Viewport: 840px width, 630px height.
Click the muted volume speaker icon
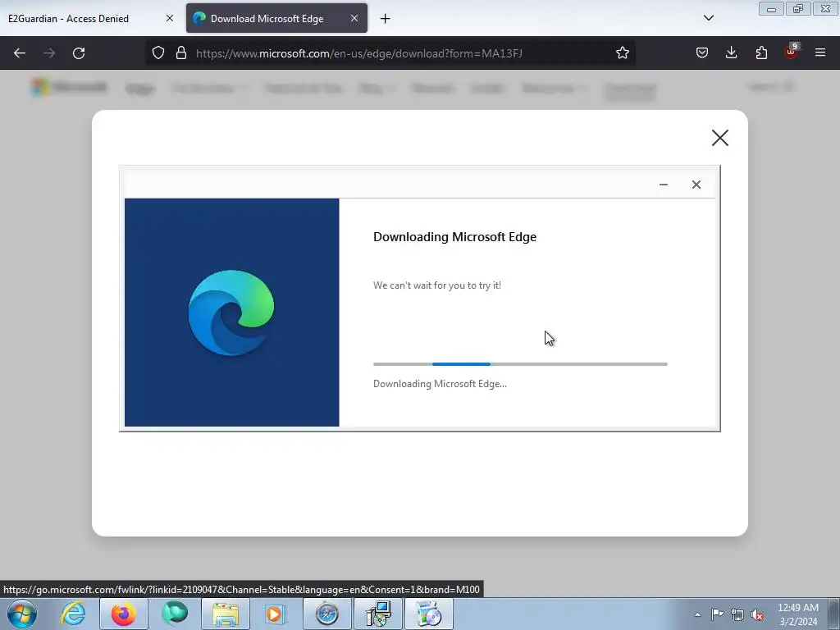(x=757, y=614)
